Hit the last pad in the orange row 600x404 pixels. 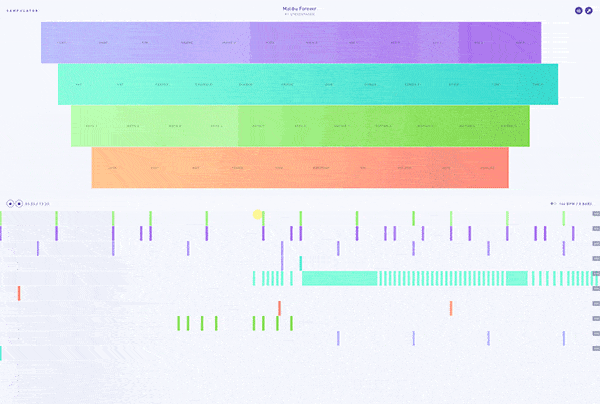pos(487,168)
